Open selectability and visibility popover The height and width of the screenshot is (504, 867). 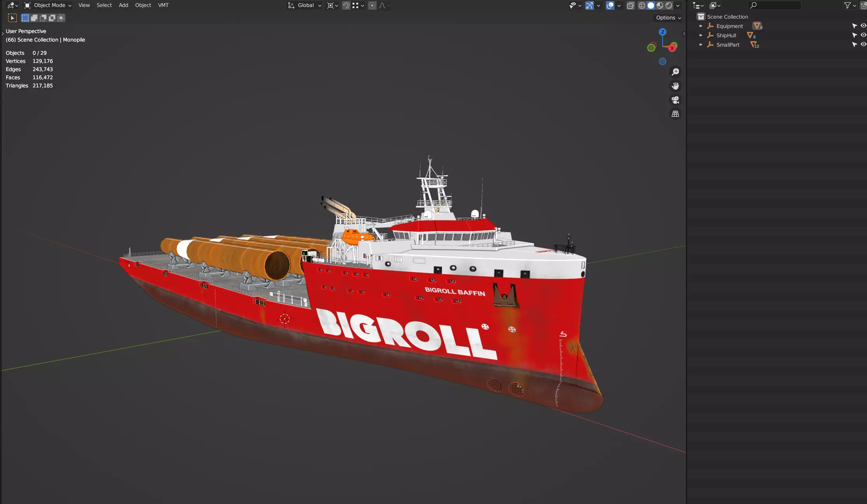575,5
